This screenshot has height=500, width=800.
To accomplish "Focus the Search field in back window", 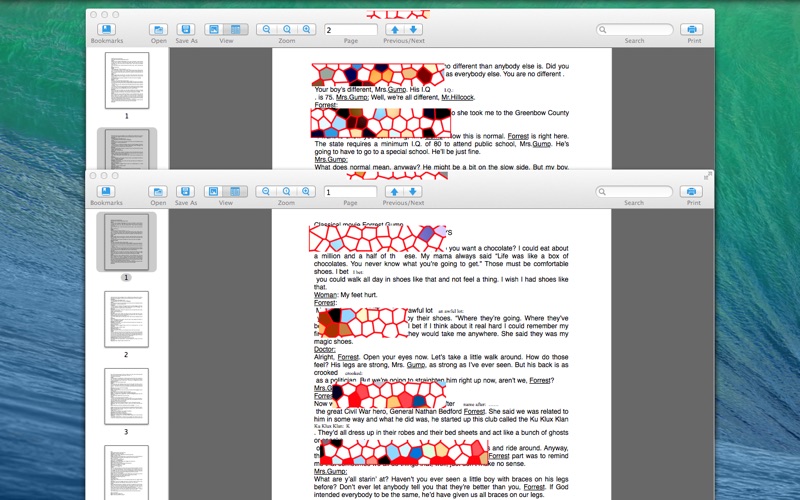I will [635, 30].
